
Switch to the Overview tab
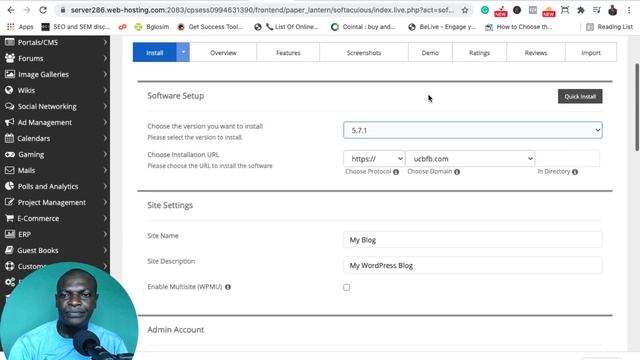click(223, 53)
